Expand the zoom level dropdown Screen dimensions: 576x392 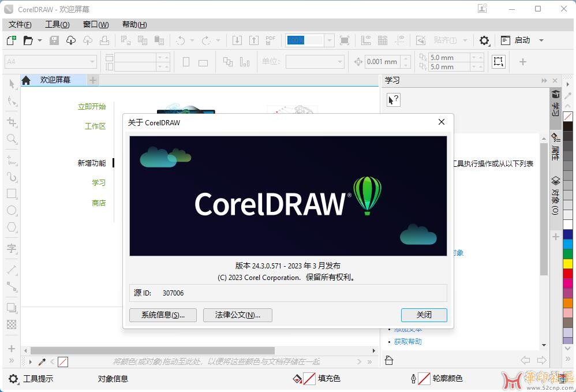330,40
